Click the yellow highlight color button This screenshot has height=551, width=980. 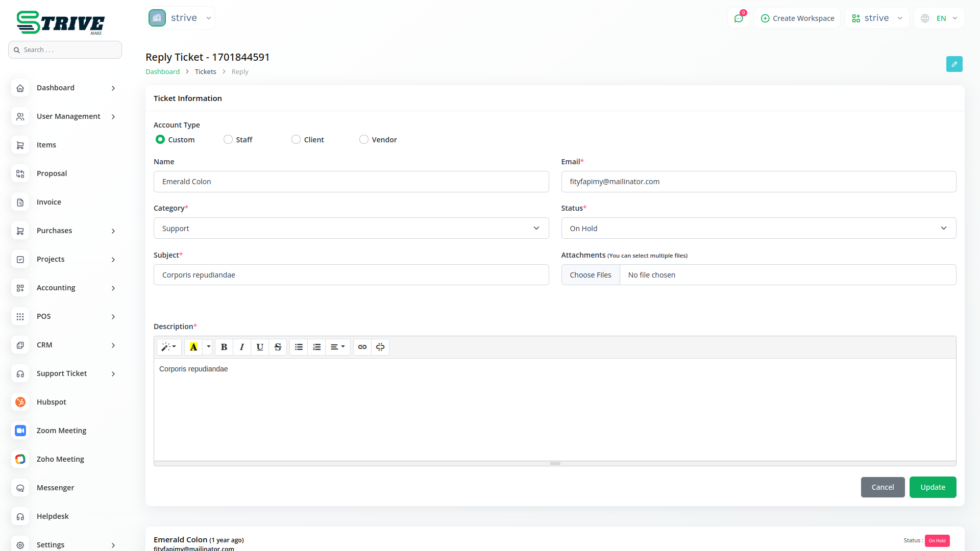click(193, 347)
